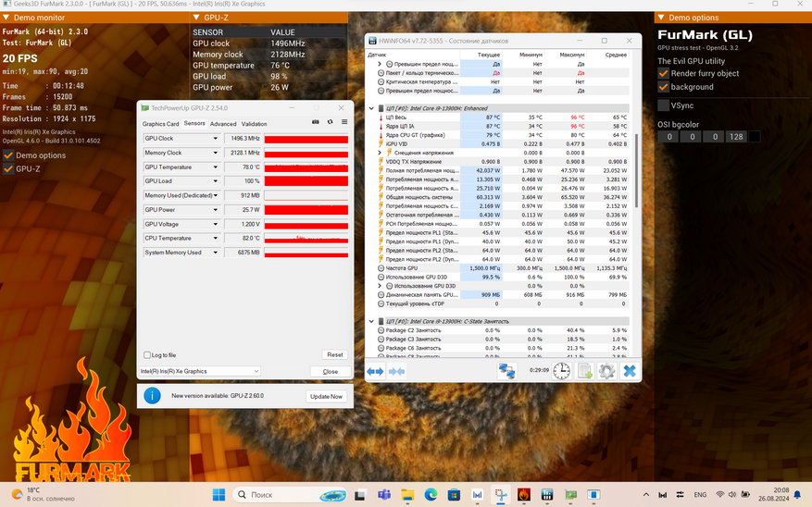Image resolution: width=812 pixels, height=507 pixels.
Task: Click Close button in GPU-Z
Action: (330, 371)
